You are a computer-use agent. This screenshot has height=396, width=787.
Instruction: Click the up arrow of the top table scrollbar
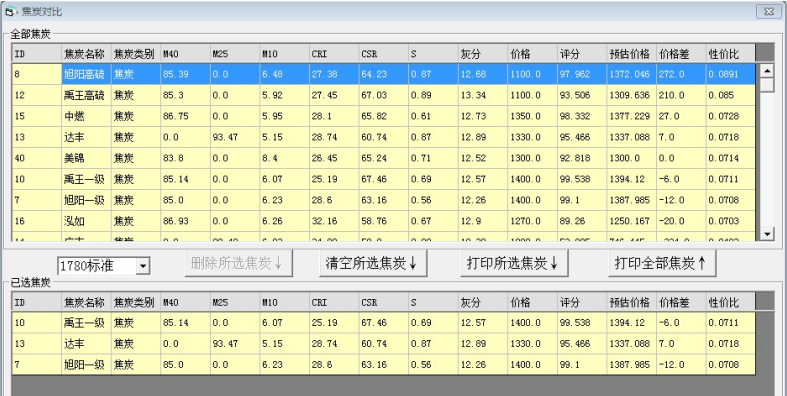767,71
